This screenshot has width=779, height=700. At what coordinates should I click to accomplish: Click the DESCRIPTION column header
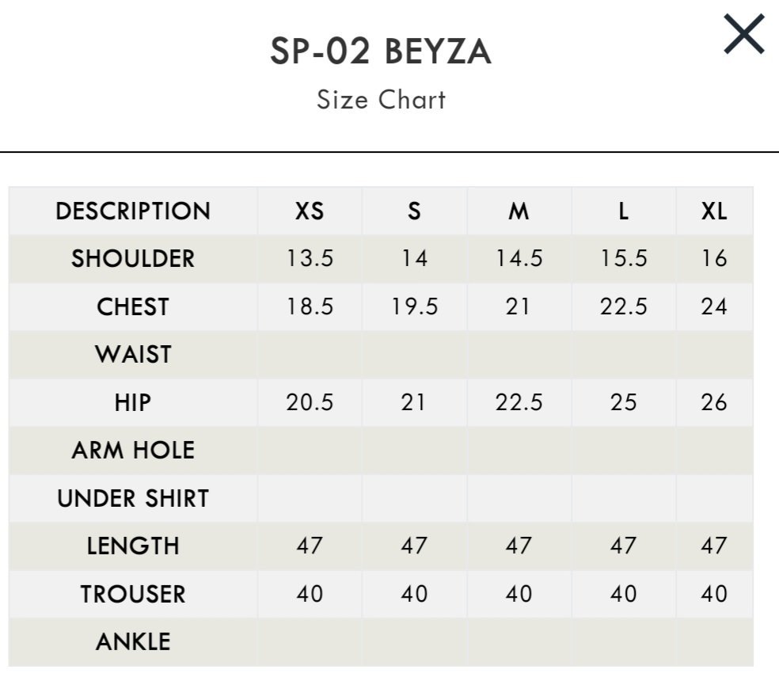tap(133, 211)
